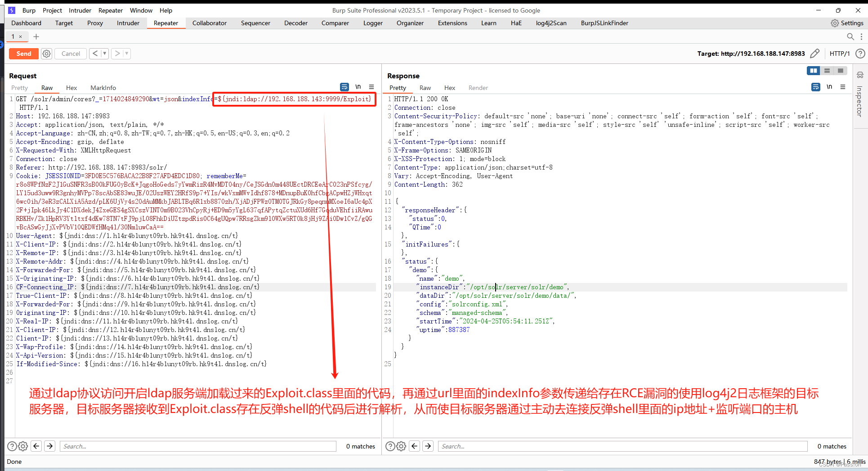Jump to next response search match
868x471 pixels.
[x=428, y=446]
